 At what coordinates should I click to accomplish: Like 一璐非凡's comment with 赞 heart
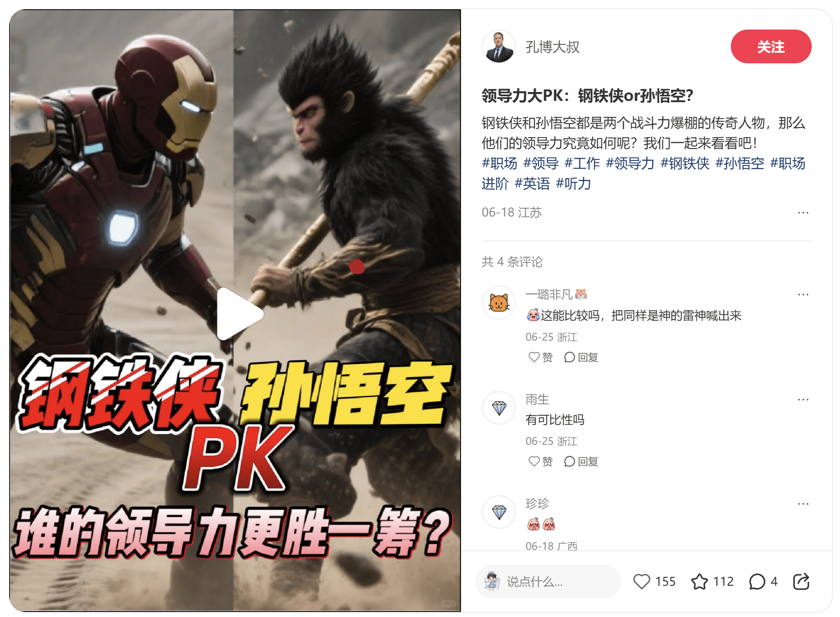tap(540, 357)
